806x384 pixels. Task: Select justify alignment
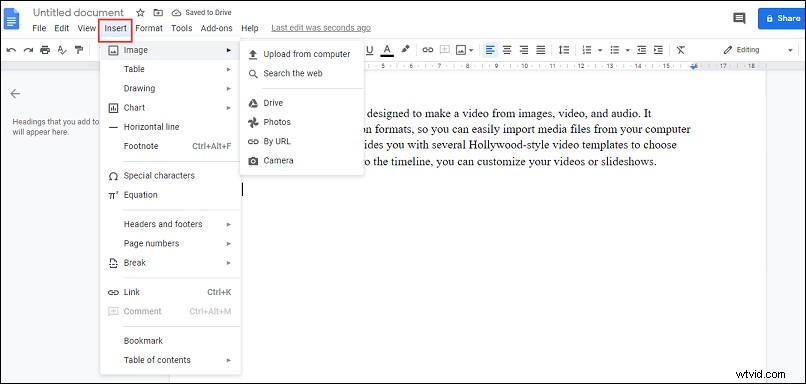coord(541,50)
